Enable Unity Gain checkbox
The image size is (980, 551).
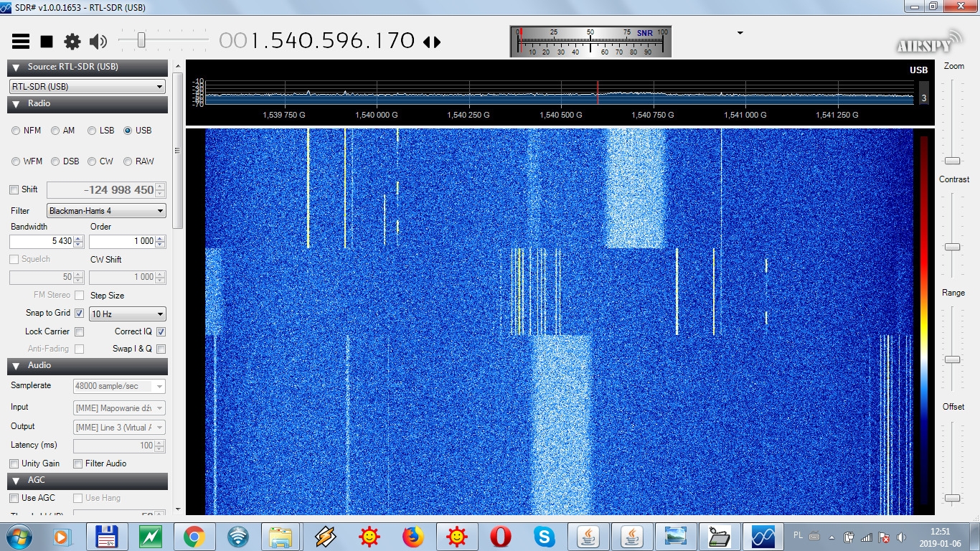tap(14, 464)
